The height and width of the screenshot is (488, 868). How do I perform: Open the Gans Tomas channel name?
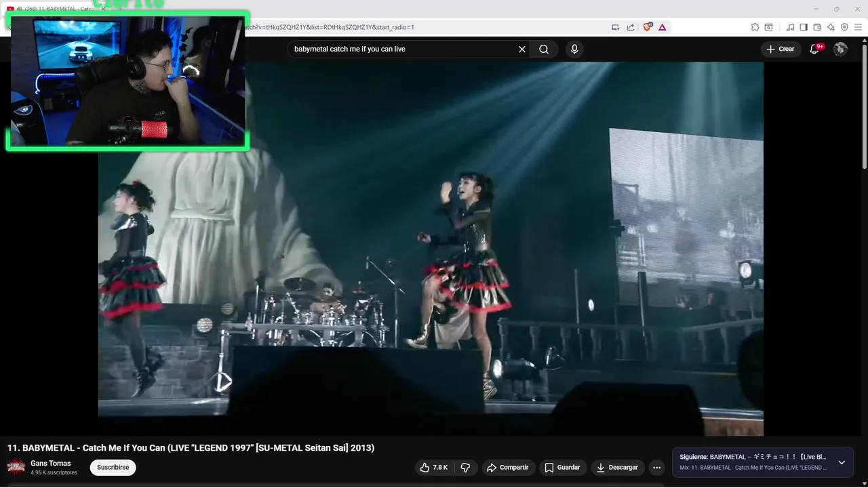tap(51, 464)
